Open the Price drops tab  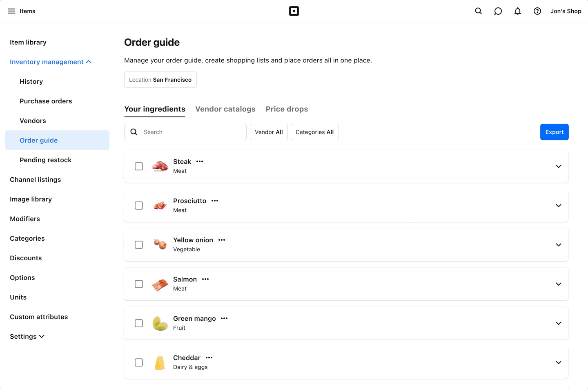coord(287,109)
